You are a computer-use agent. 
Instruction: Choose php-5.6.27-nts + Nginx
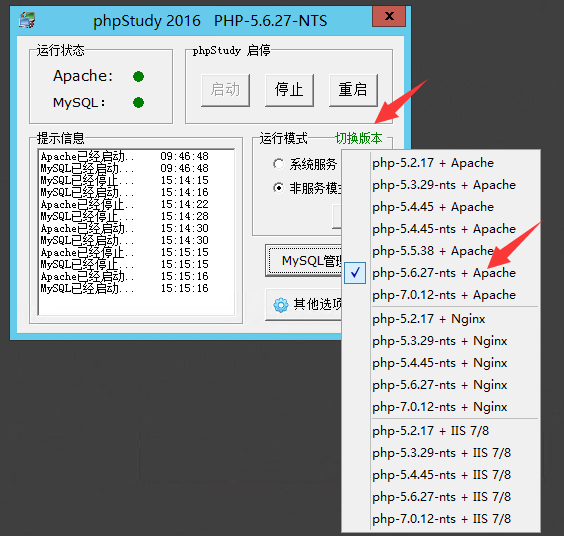(441, 385)
